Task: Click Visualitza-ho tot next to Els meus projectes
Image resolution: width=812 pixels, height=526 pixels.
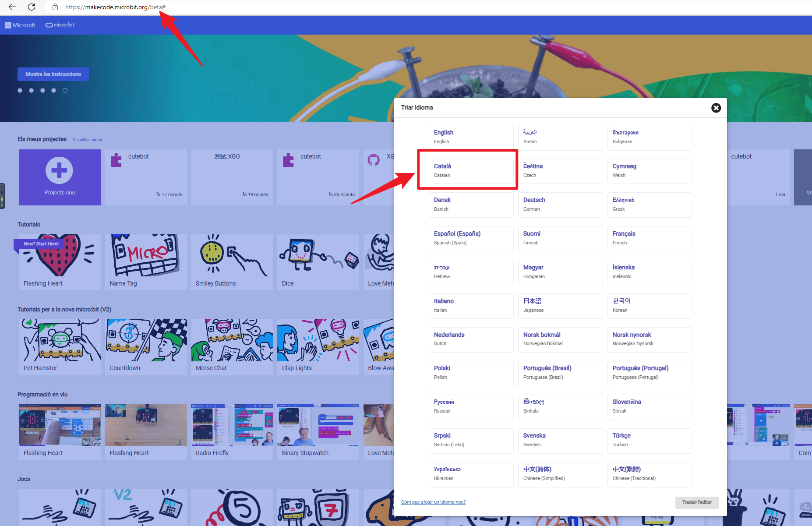Action: (x=87, y=139)
